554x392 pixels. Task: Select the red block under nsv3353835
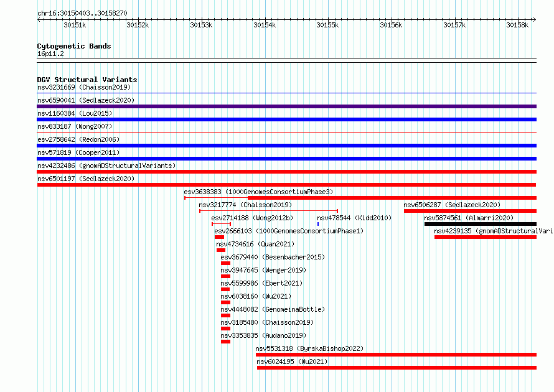(225, 342)
